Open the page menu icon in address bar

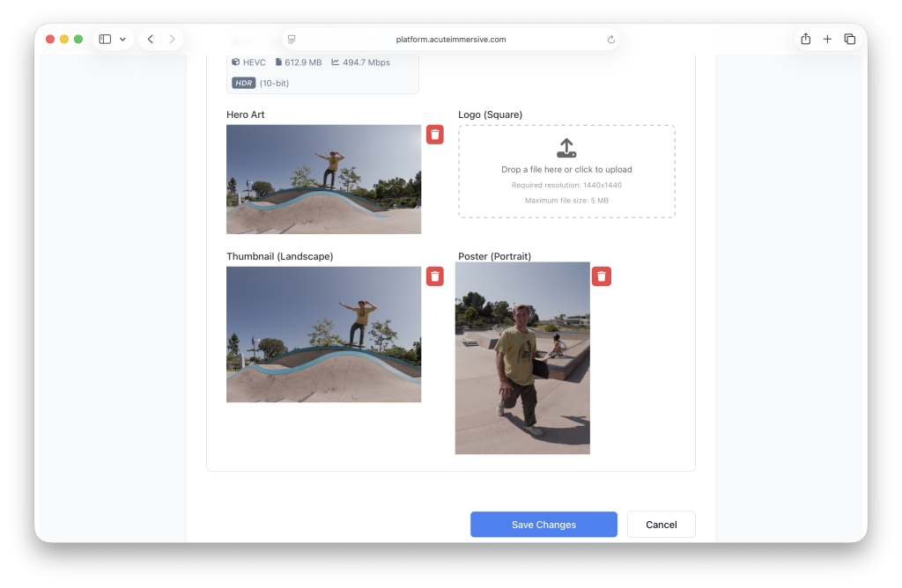pyautogui.click(x=292, y=40)
